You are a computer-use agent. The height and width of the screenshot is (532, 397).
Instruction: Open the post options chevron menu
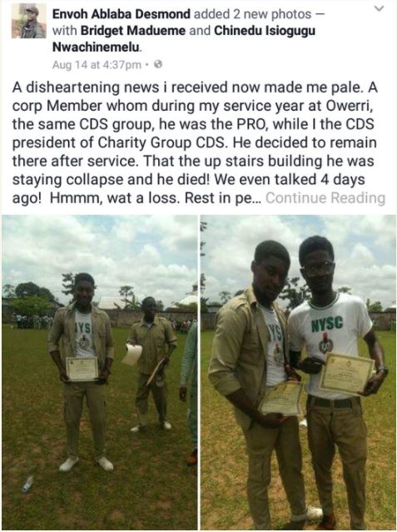click(380, 8)
